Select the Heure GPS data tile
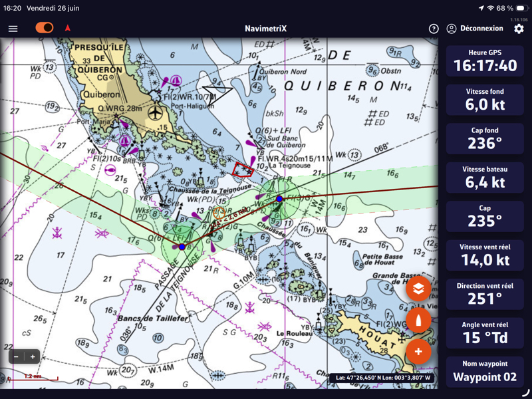This screenshot has height=399, width=532. tap(485, 61)
